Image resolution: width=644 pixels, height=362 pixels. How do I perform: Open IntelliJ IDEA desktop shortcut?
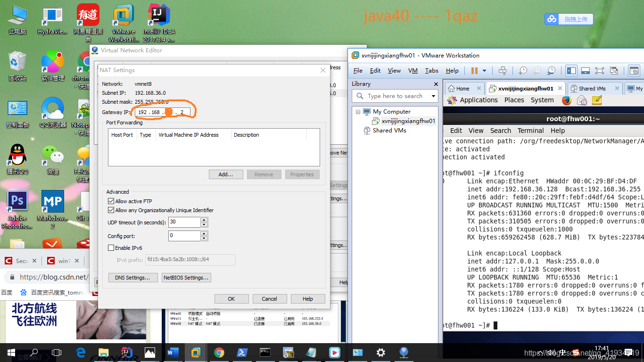click(x=159, y=22)
